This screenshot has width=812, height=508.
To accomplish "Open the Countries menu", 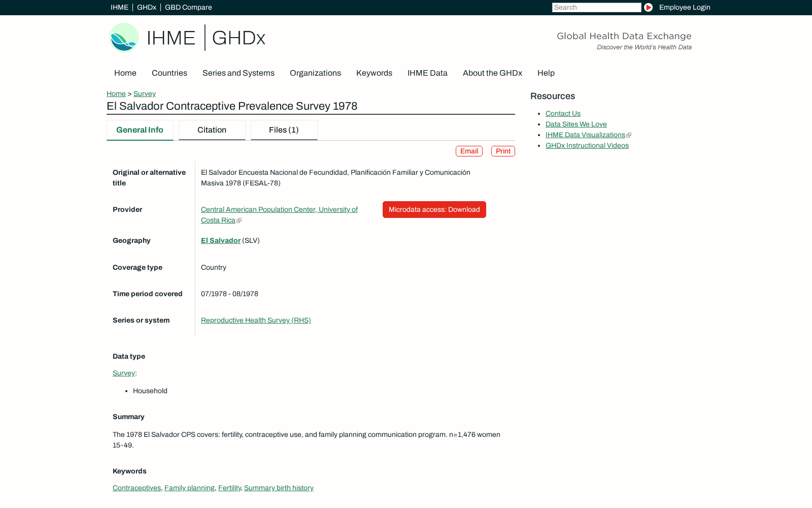I will pos(170,73).
